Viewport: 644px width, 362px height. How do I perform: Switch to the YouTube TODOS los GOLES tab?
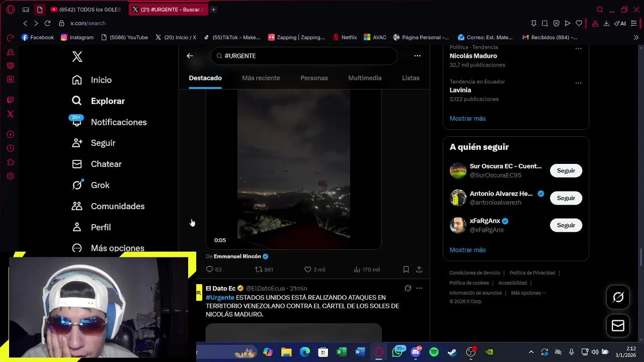tap(86, 10)
